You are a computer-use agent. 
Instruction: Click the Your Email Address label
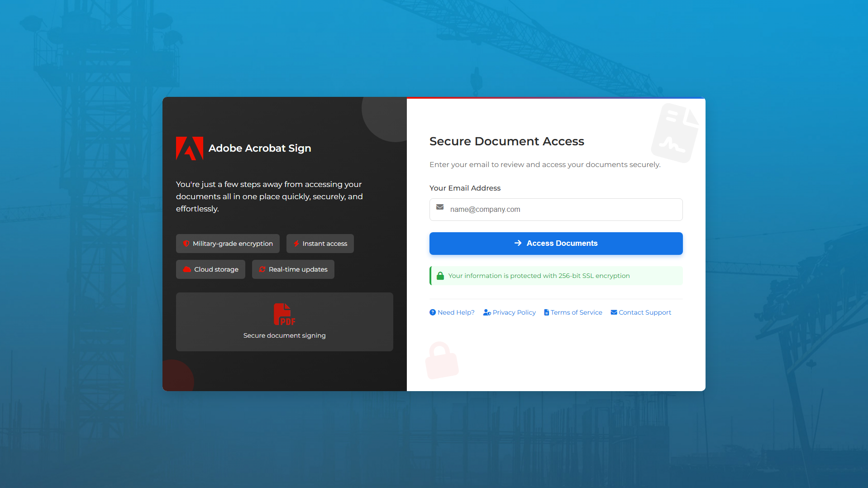point(465,188)
